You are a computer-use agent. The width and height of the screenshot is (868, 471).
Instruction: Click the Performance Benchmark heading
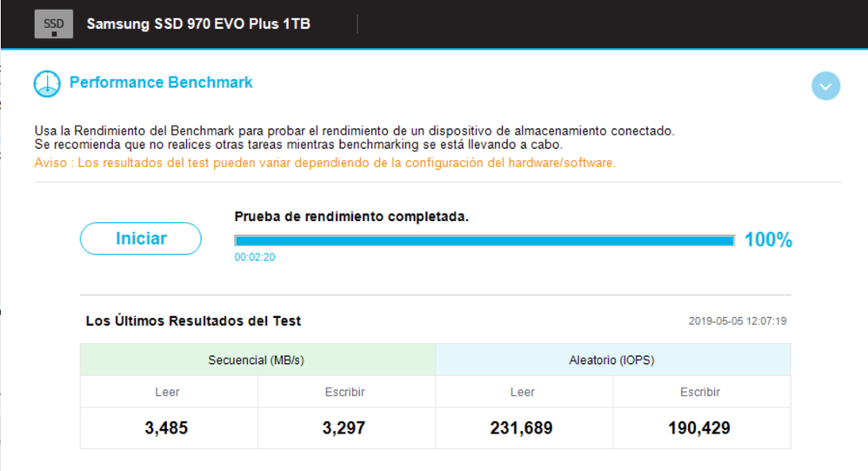tap(161, 83)
